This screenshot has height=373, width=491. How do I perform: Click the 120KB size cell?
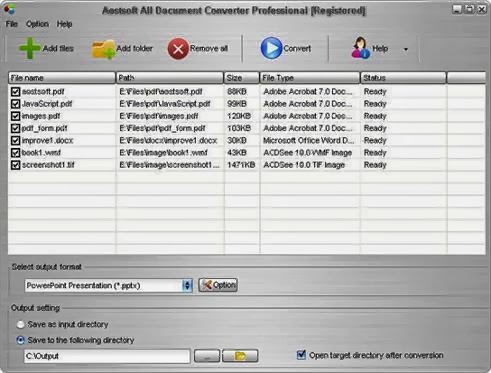point(239,116)
